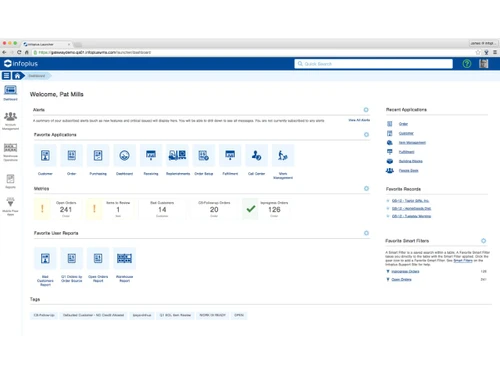Viewport: 500px width, 375px height.
Task: Select Dashboard in the left sidebar
Action: tap(10, 93)
